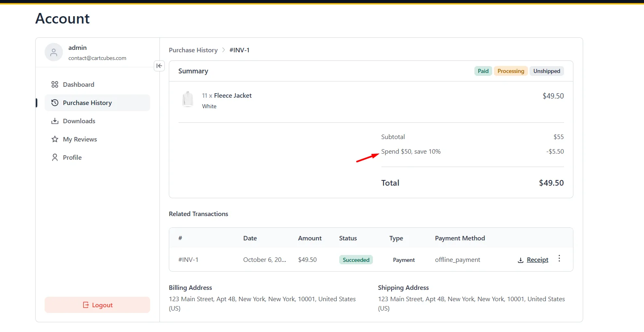Open the Profile page

point(97,157)
